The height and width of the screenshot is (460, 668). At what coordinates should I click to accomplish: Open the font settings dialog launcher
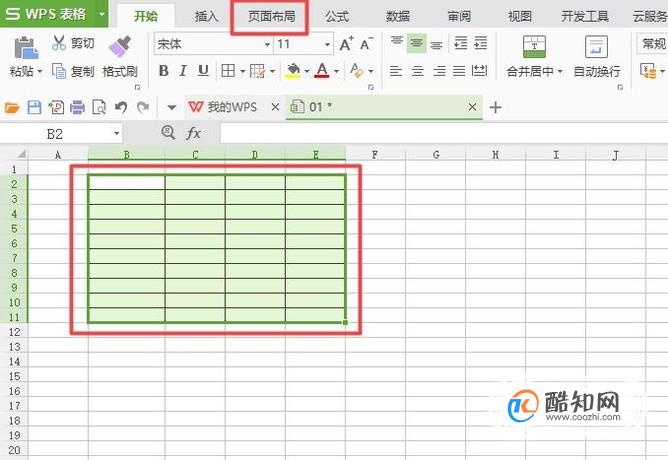(371, 87)
